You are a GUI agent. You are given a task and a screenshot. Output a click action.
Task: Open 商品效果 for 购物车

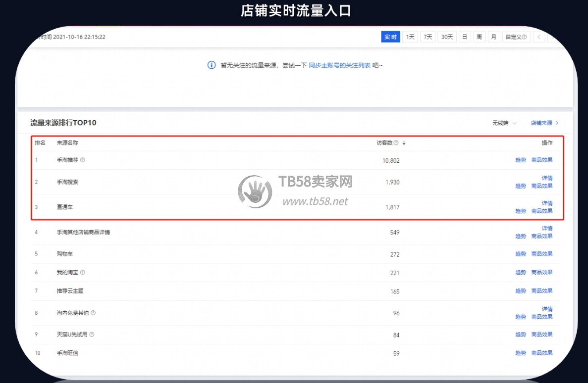(542, 254)
